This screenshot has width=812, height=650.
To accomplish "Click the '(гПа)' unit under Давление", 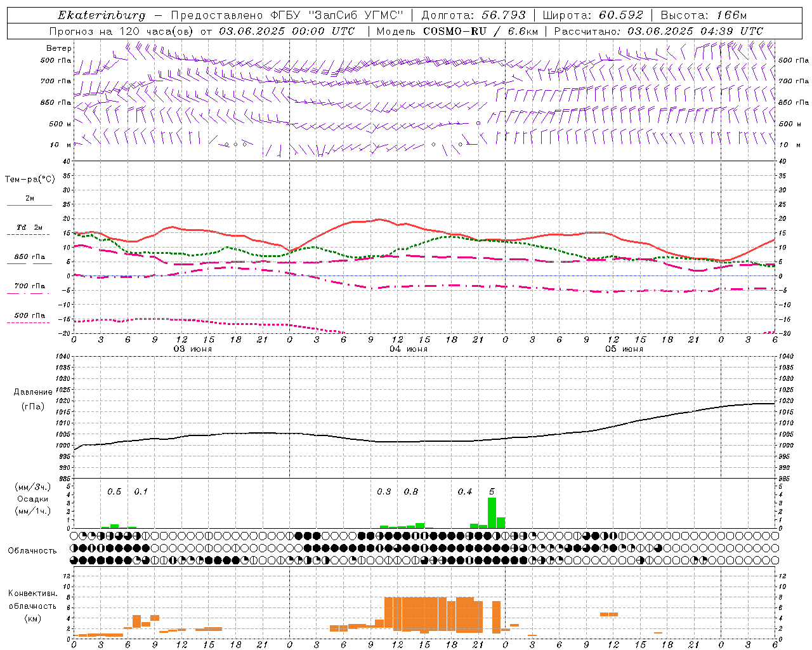I will point(32,407).
